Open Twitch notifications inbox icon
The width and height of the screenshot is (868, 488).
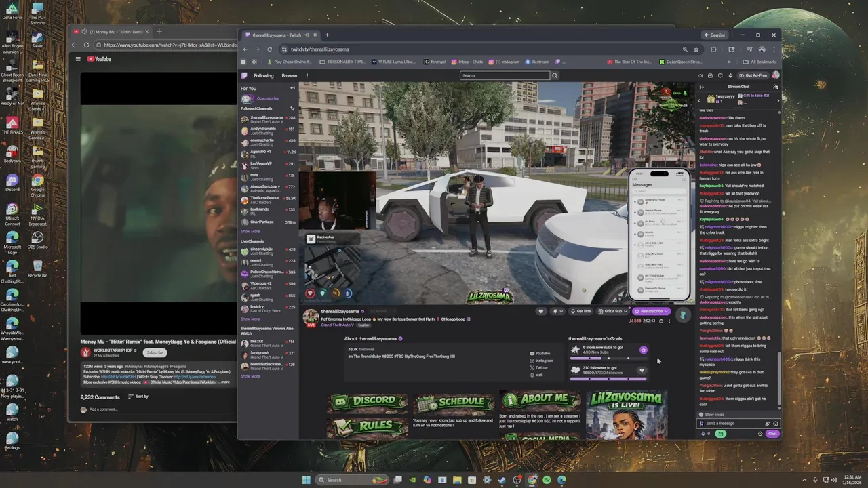click(710, 75)
